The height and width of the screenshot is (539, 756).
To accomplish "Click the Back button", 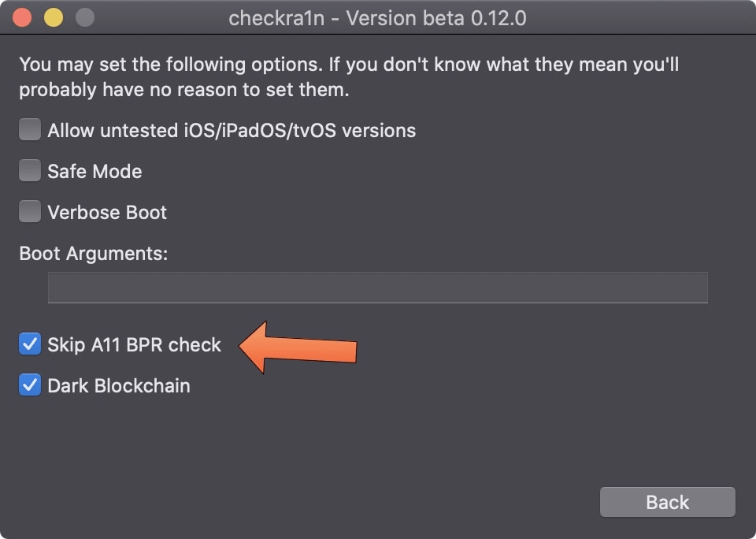I will pos(667,501).
